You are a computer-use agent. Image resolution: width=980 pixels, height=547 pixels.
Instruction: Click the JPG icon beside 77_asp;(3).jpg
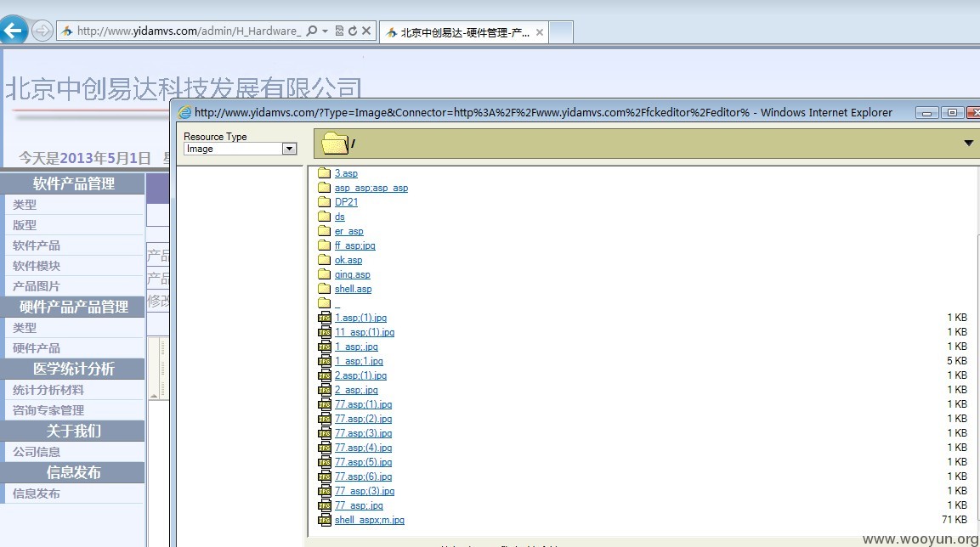click(325, 491)
